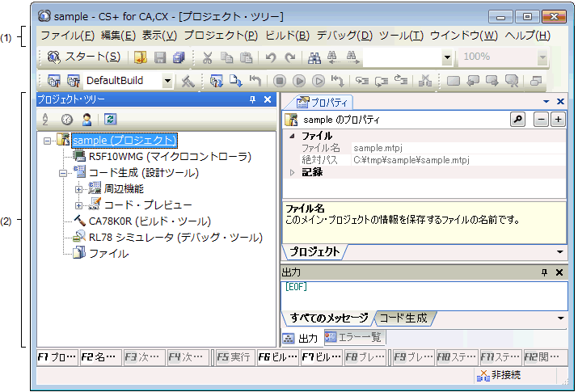Viewport: 578px width, 392px height.
Task: Click the find binoculars icon
Action: (x=314, y=57)
